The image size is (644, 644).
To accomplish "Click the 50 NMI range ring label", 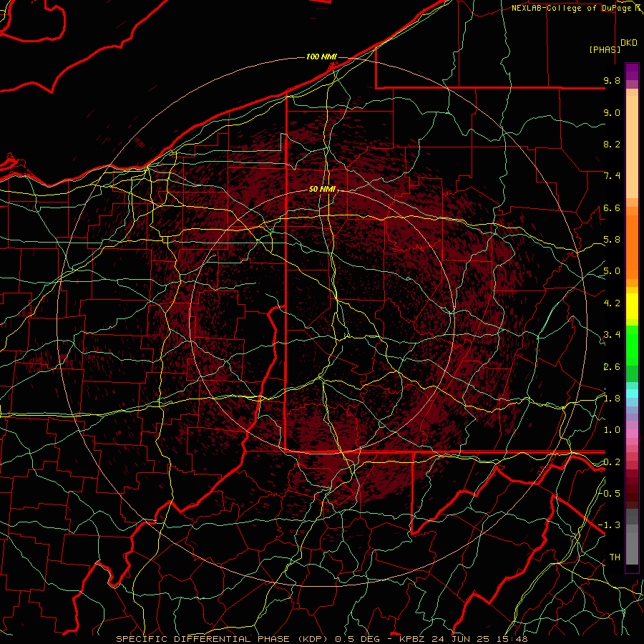I will (322, 190).
